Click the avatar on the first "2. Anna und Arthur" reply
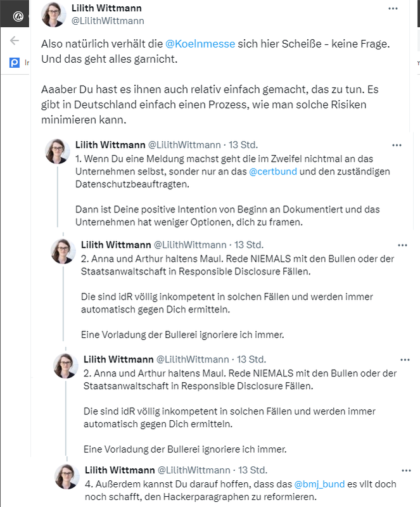The width and height of the screenshot is (420, 507). coord(63,252)
